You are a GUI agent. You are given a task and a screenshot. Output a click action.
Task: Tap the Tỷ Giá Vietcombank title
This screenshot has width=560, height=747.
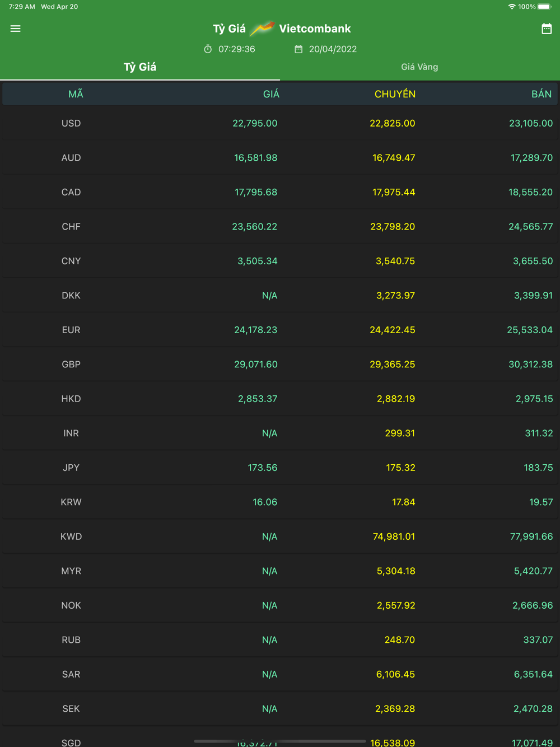[282, 29]
